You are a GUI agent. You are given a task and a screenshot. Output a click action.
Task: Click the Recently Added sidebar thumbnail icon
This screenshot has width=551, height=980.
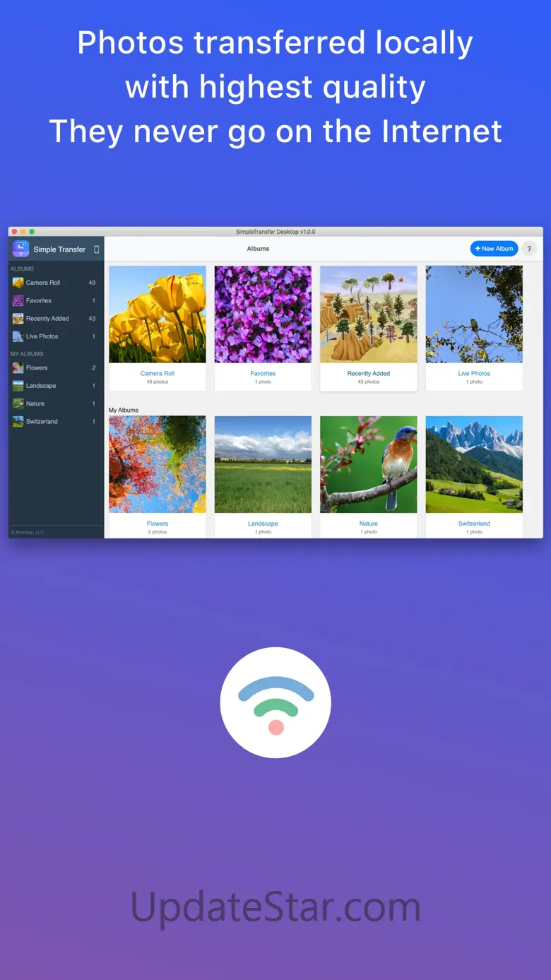18,319
